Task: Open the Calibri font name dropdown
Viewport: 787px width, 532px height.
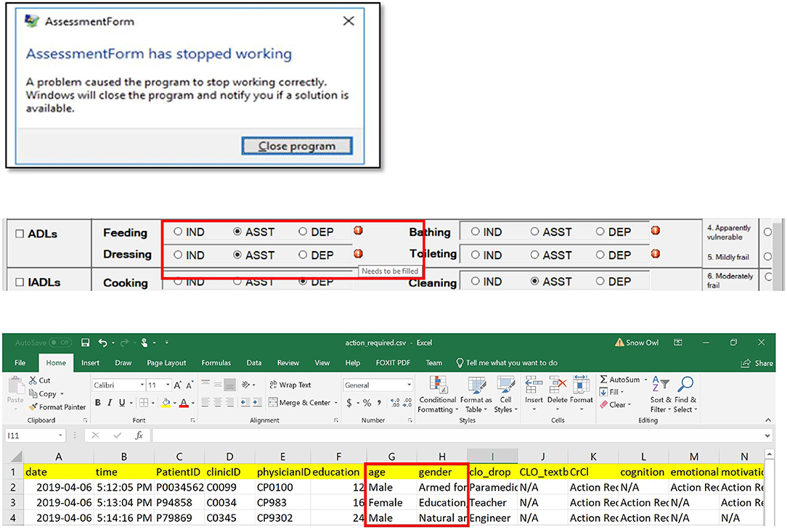Action: click(142, 385)
